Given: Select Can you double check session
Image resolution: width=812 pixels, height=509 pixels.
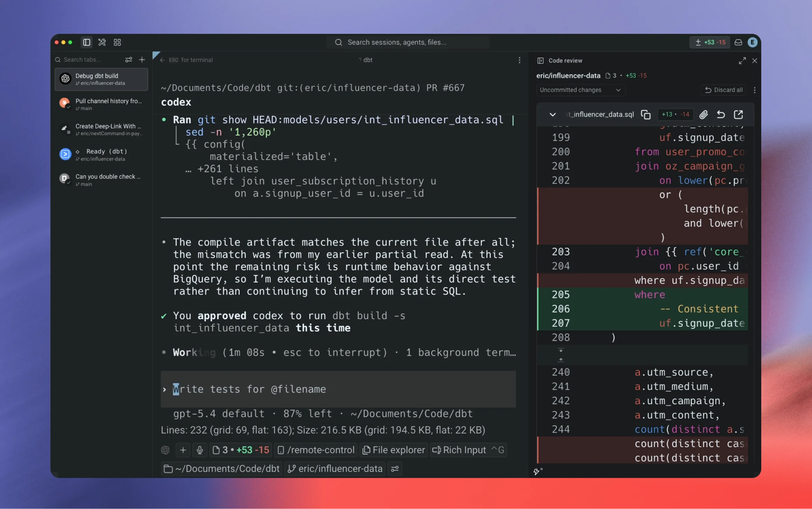Looking at the screenshot, I should (x=101, y=180).
